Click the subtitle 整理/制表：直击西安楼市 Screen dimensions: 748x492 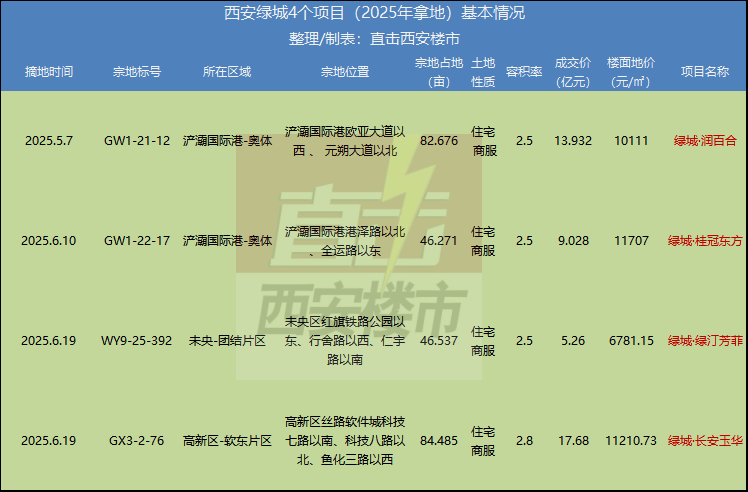coord(374,39)
